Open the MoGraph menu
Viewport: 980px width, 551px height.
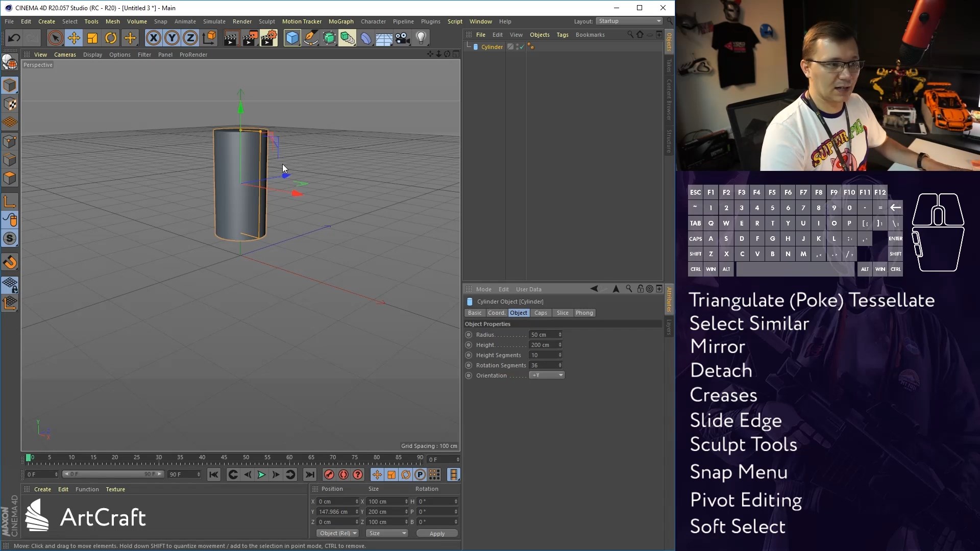340,21
